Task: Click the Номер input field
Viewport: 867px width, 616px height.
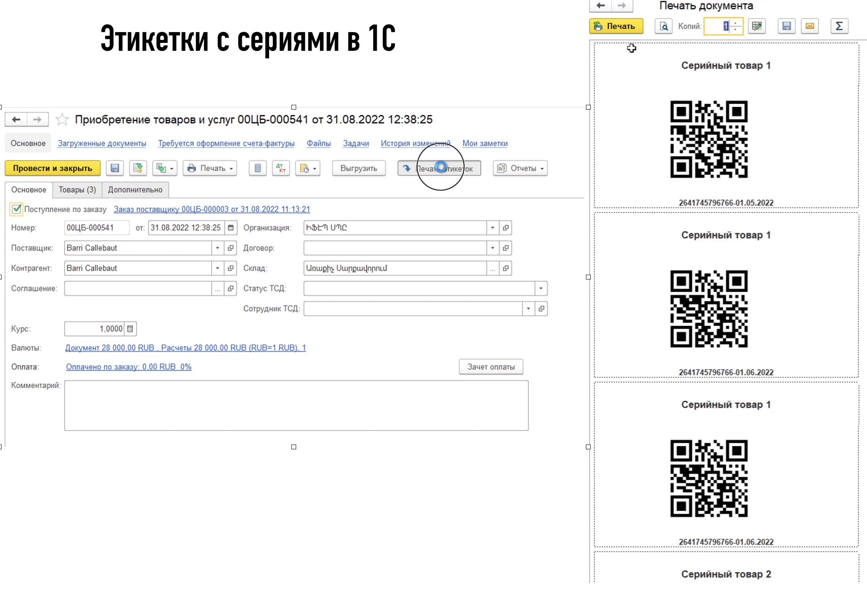Action: [x=97, y=228]
